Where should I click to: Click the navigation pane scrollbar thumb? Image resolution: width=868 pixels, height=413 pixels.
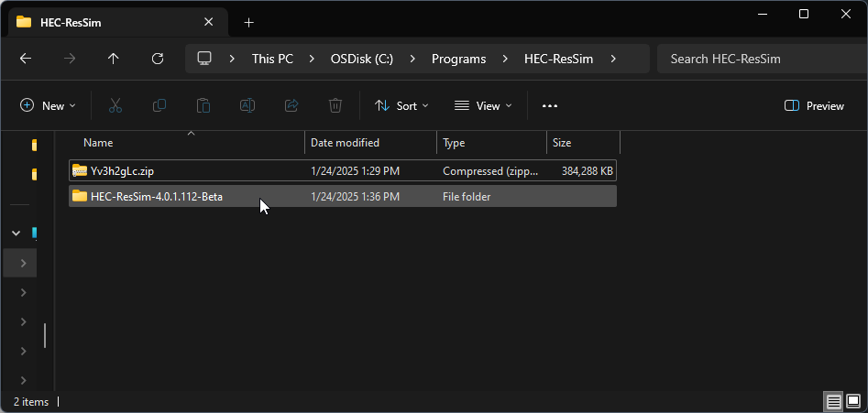coord(45,335)
